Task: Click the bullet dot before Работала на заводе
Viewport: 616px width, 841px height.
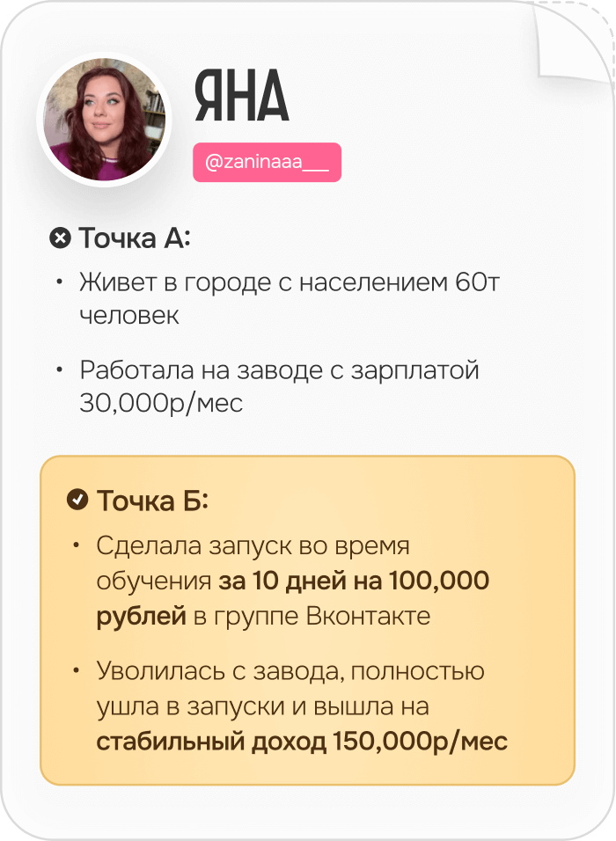Action: (x=60, y=369)
